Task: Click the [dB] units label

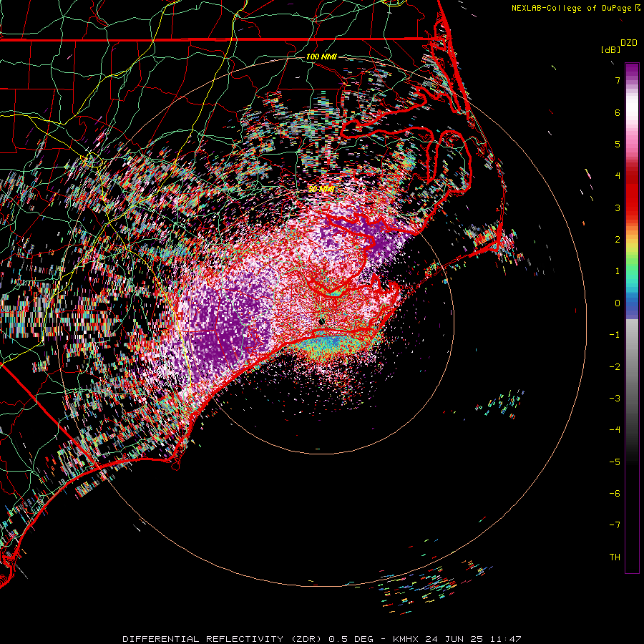Action: [611, 49]
